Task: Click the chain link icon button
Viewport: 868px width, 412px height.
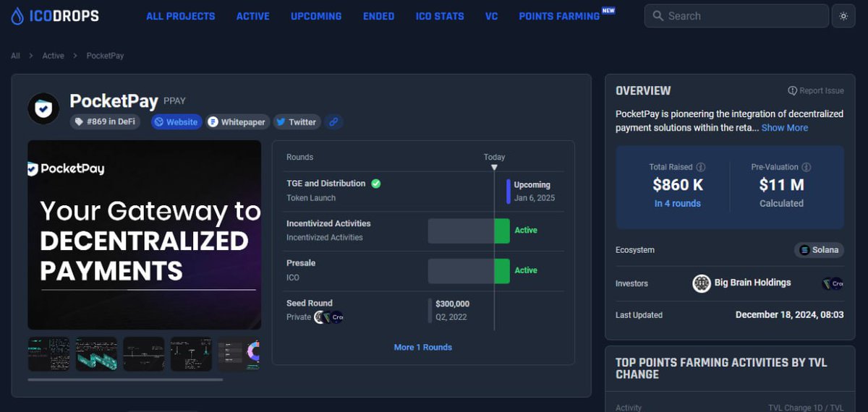Action: (333, 122)
